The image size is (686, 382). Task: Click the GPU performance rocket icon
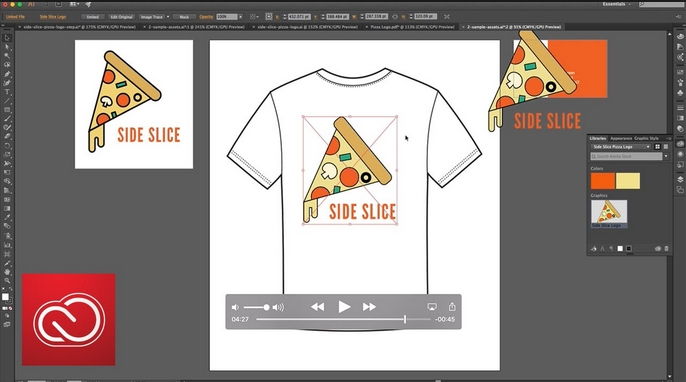pyautogui.click(x=88, y=4)
